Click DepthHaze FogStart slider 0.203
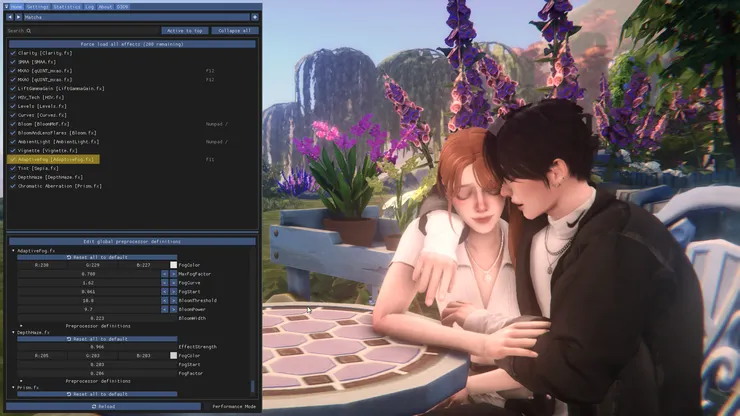Viewport: 740px width, 416px height. (x=97, y=365)
